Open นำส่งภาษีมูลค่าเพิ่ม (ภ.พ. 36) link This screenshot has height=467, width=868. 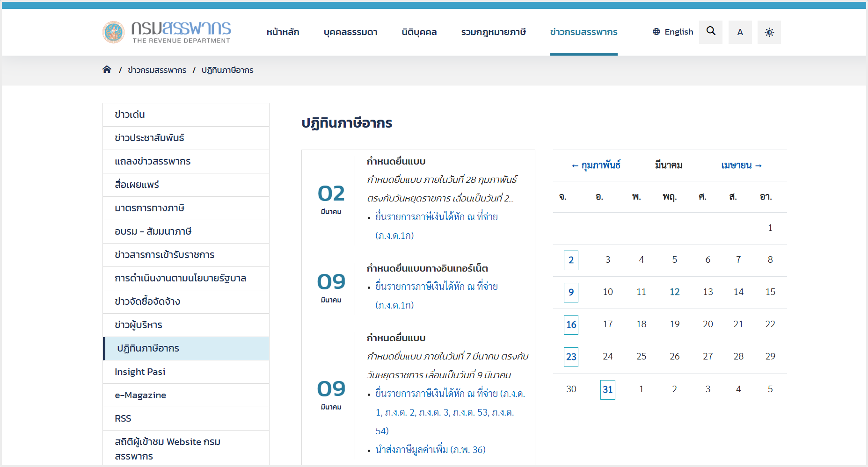(x=430, y=450)
